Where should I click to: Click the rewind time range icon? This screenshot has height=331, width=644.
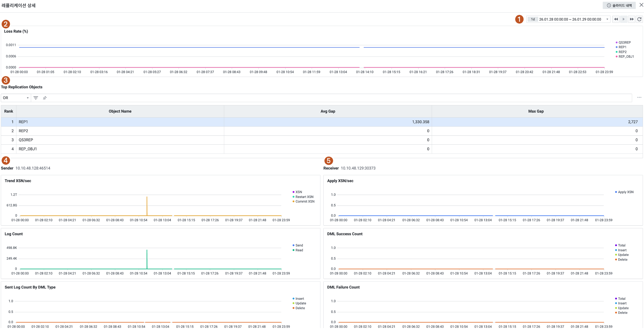[x=616, y=19]
